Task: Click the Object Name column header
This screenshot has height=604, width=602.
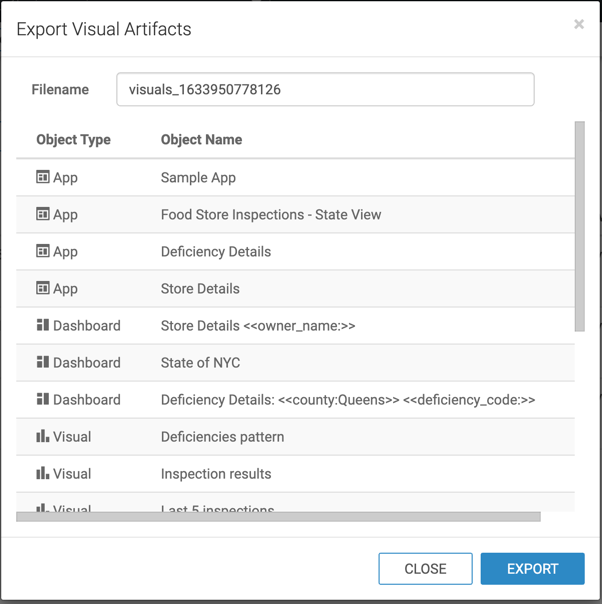Action: (201, 140)
